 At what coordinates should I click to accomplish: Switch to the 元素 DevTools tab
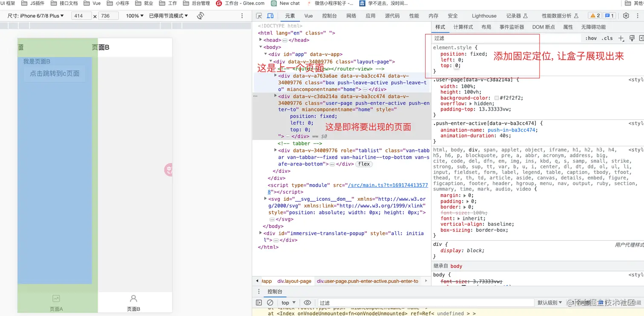[290, 16]
